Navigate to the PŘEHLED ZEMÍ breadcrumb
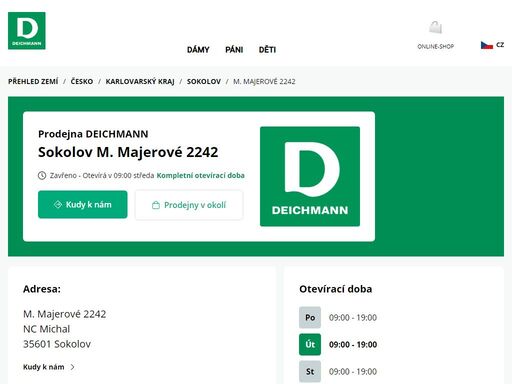Viewport: 512px width, 384px height. pyautogui.click(x=33, y=81)
